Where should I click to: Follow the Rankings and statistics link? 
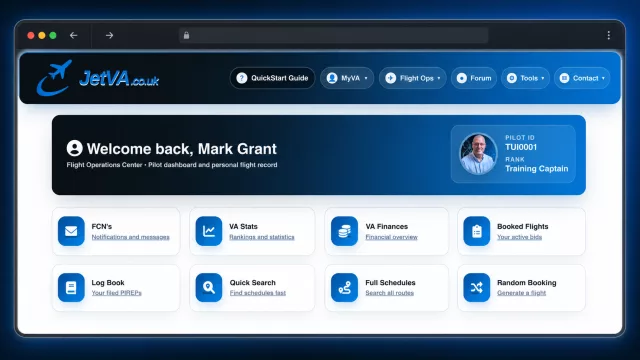262,237
